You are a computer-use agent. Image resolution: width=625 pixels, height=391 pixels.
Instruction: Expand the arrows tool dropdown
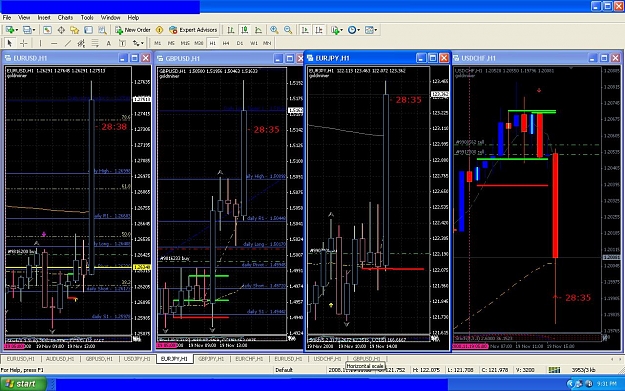pos(143,43)
